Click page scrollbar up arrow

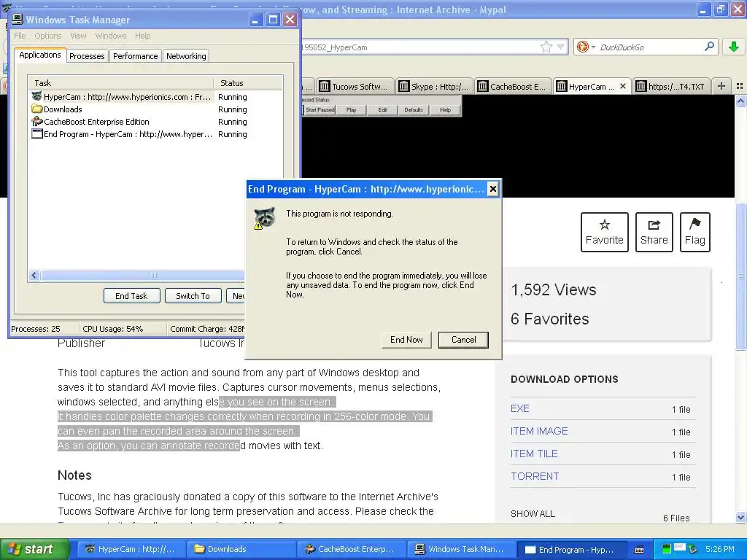point(740,101)
